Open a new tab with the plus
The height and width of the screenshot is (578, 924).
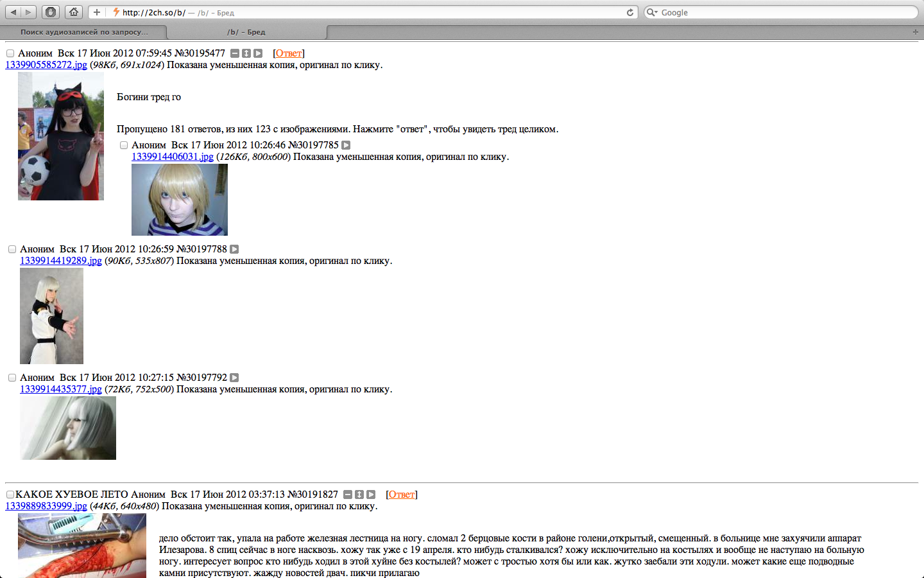pyautogui.click(x=916, y=31)
